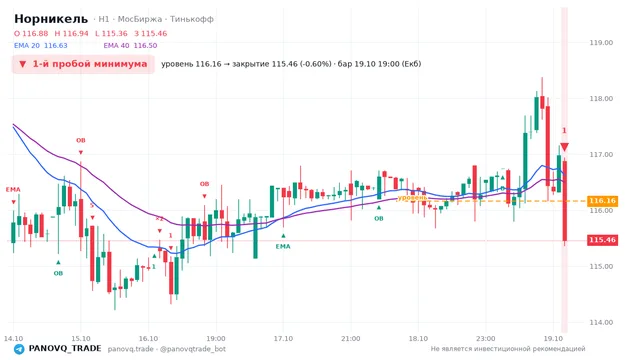Click the 19.10 date axis label
The width and height of the screenshot is (640, 360).
553,338
